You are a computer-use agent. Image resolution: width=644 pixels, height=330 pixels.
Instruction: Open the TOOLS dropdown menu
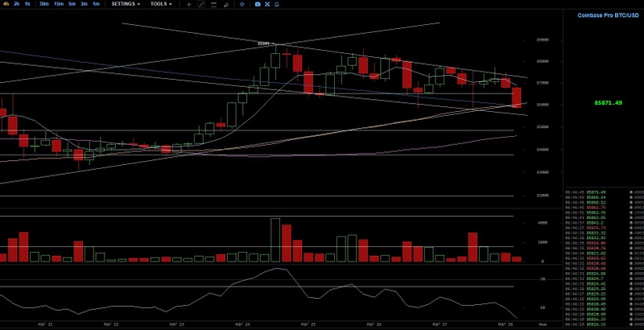[x=161, y=4]
